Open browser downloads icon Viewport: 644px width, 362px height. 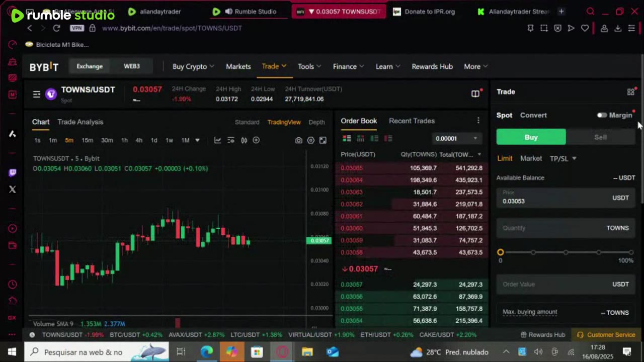618,28
